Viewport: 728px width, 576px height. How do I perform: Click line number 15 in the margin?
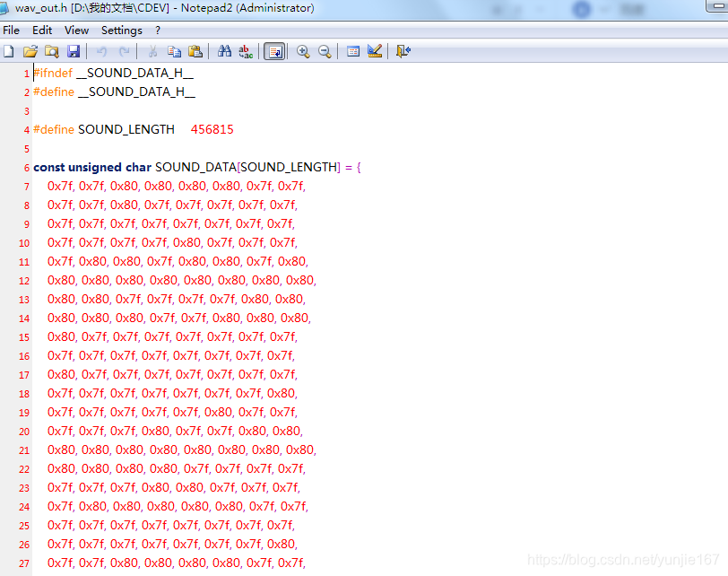[24, 337]
